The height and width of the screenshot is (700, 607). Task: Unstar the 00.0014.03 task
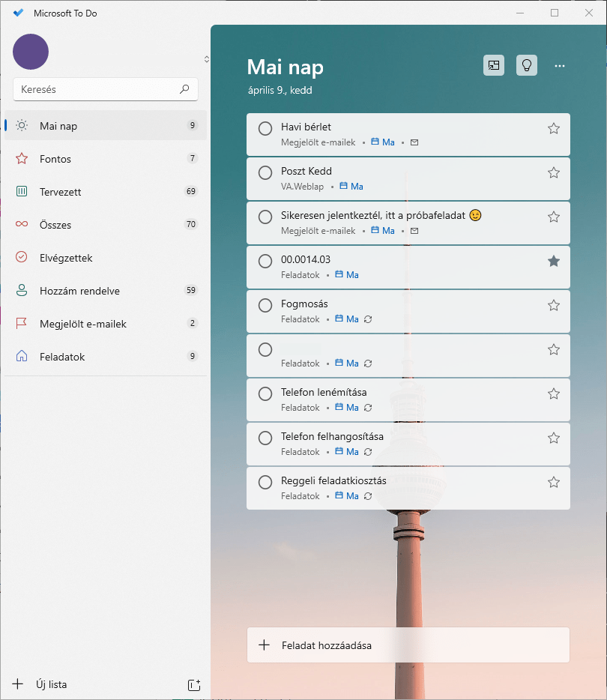click(554, 261)
